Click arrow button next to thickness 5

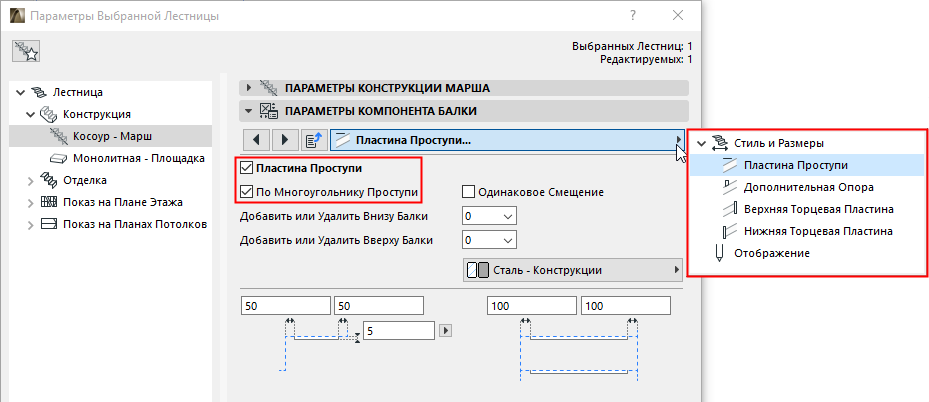click(447, 331)
